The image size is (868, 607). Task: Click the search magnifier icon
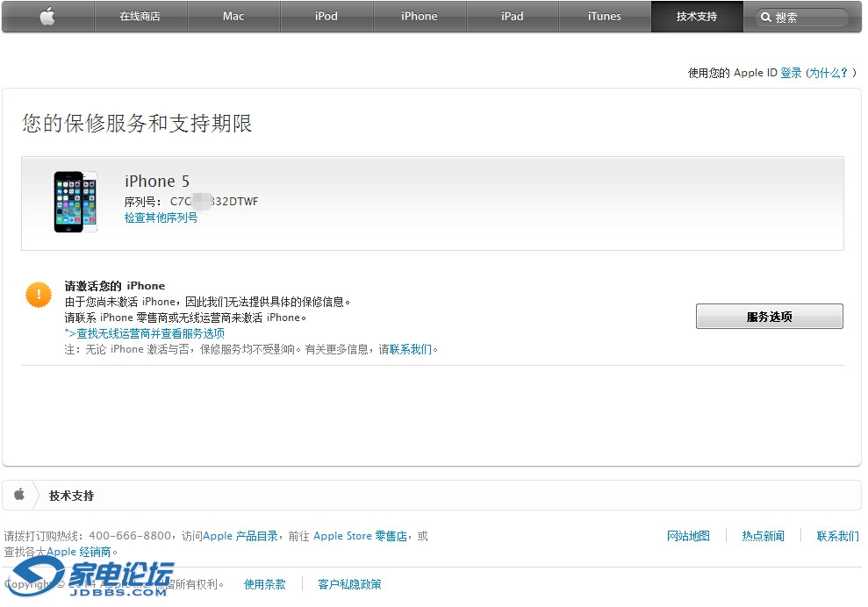point(766,18)
